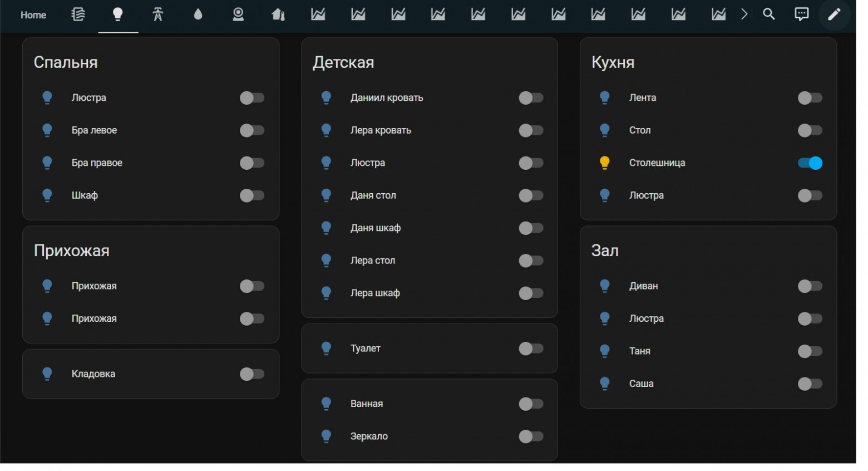
Task: Click the Диван light label
Action: (643, 286)
